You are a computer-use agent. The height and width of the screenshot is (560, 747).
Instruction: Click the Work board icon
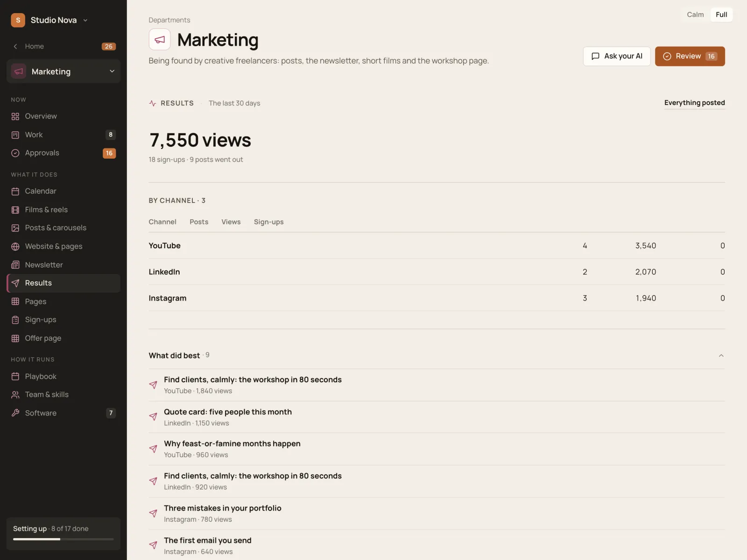coord(15,135)
